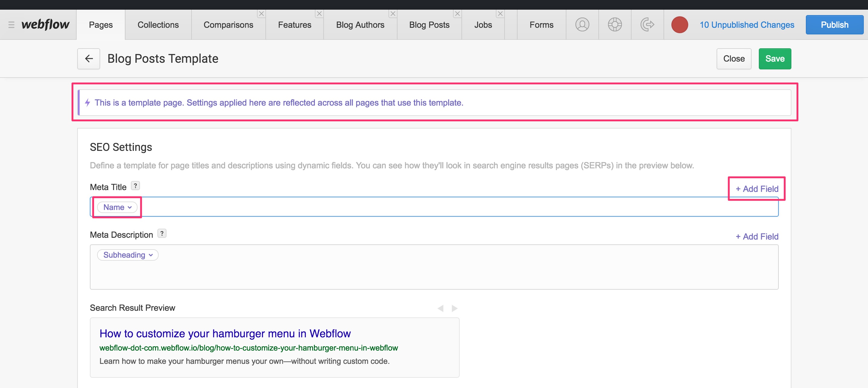The image size is (868, 388).
Task: Open 10 Unpublished Changes link
Action: (x=747, y=25)
